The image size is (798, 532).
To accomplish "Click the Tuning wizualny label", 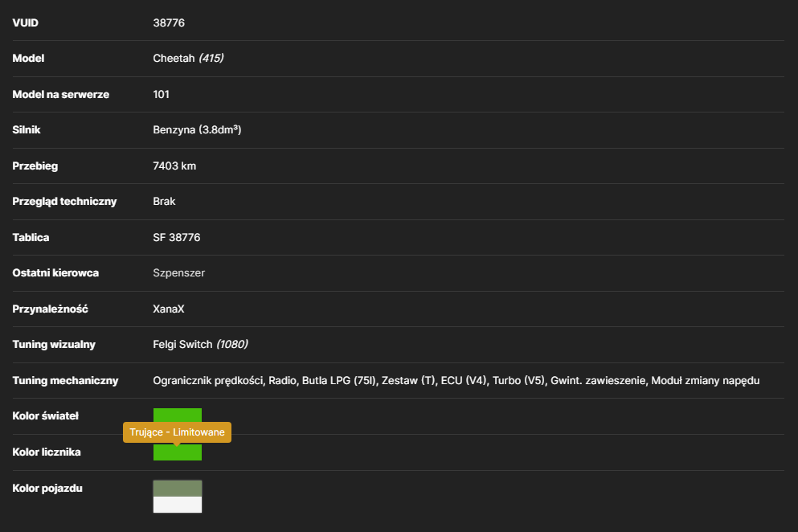I will (x=53, y=345).
